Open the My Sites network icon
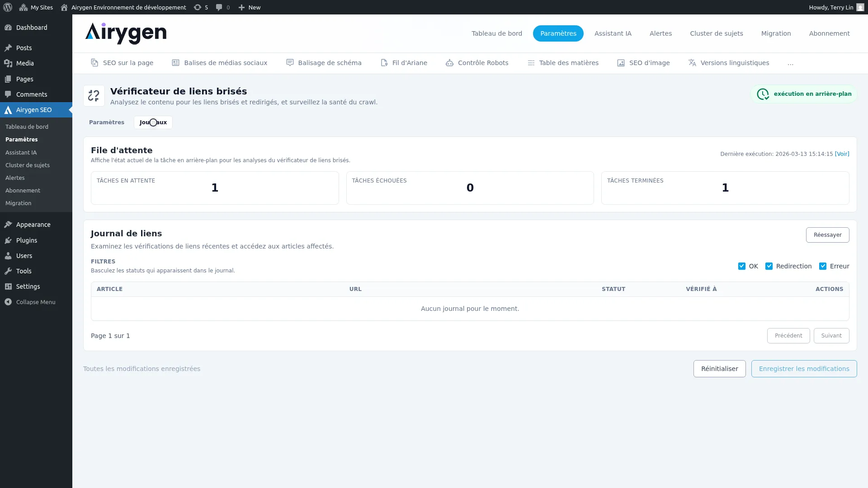868x488 pixels. (24, 7)
